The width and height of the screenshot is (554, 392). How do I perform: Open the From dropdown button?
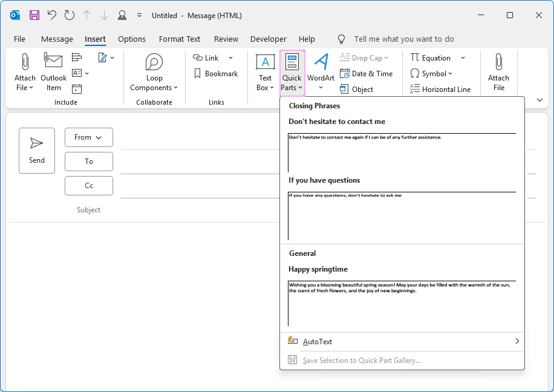pos(89,137)
